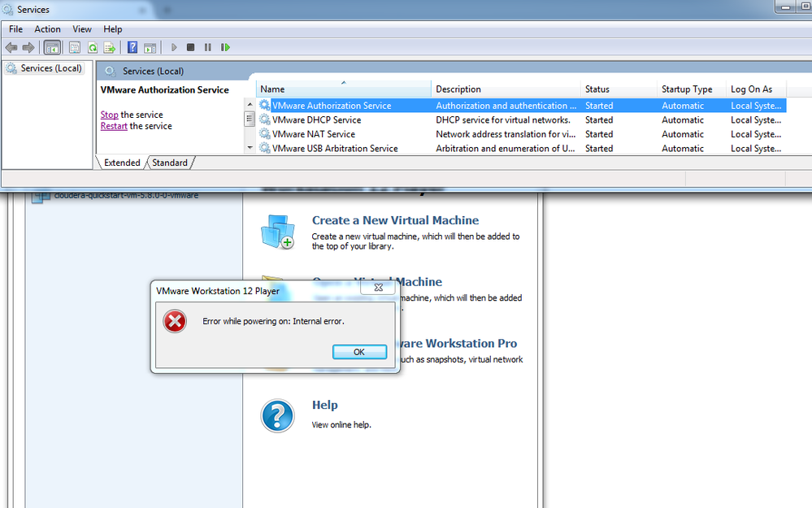Screen dimensions: 812x508
Task: Click the Stop the service link
Action: click(x=109, y=115)
